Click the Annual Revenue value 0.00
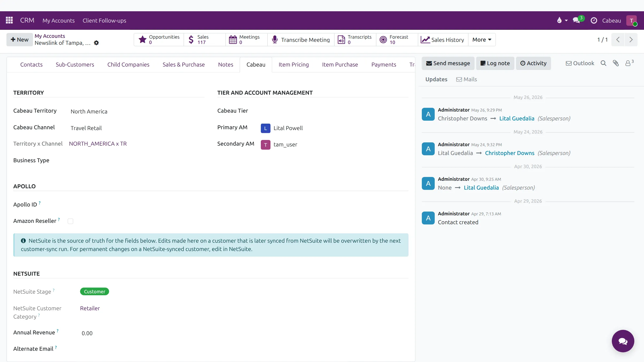Image resolution: width=644 pixels, height=362 pixels. pyautogui.click(x=87, y=333)
